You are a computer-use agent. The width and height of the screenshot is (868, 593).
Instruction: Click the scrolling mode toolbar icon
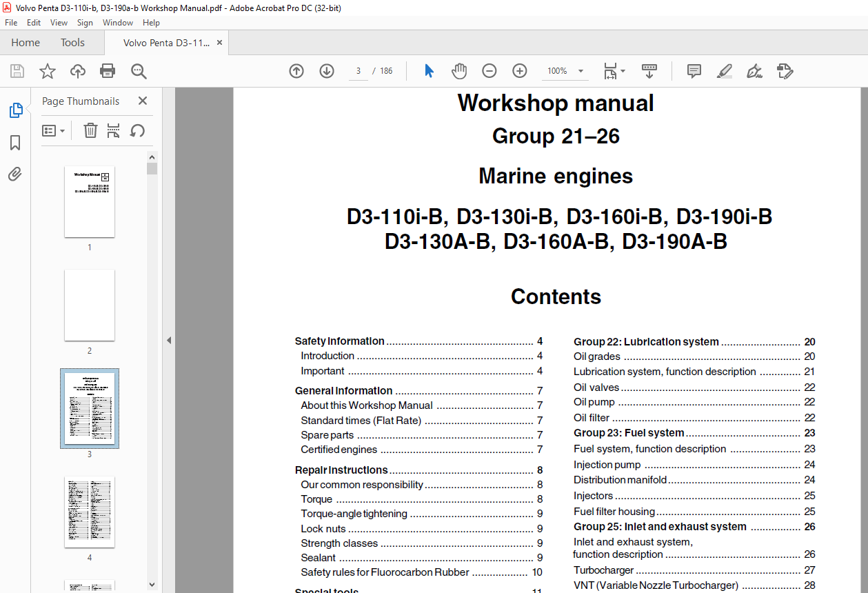coord(649,71)
